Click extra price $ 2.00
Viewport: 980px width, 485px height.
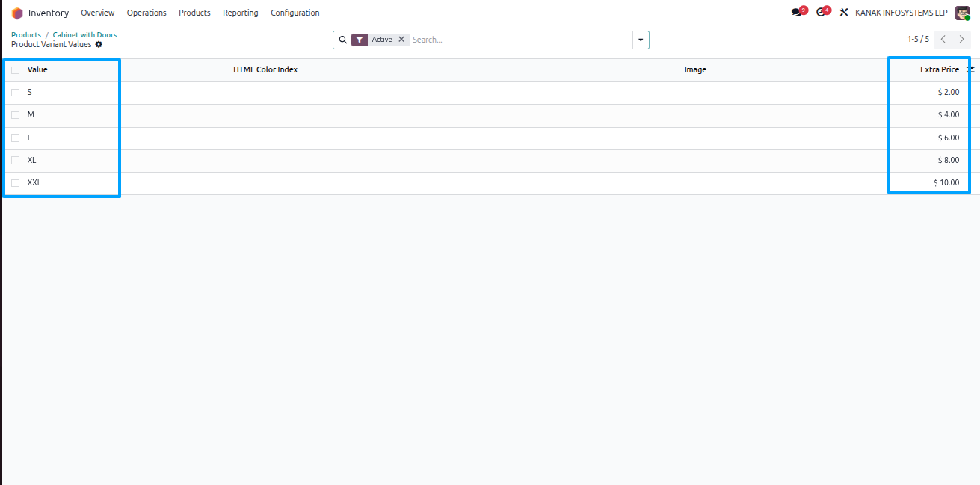pos(949,92)
